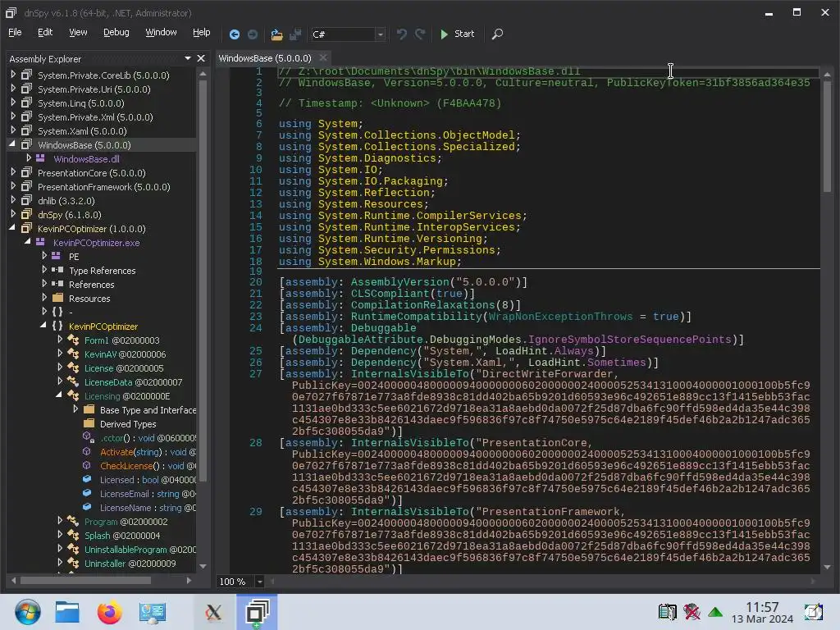
Task: Collapse KevinPCOptimizer (1.0.0.0) assembly node
Action: (12, 228)
